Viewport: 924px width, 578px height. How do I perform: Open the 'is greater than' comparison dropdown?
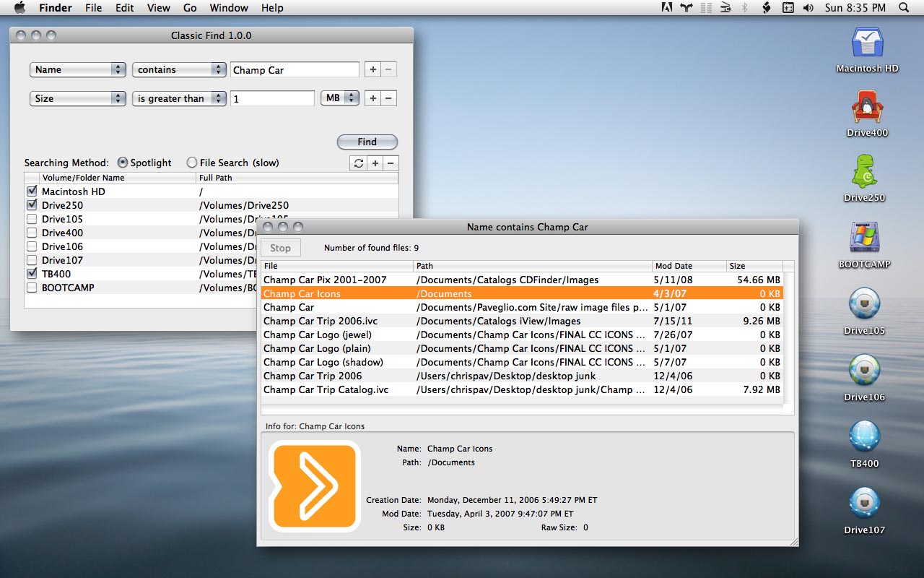coord(179,98)
